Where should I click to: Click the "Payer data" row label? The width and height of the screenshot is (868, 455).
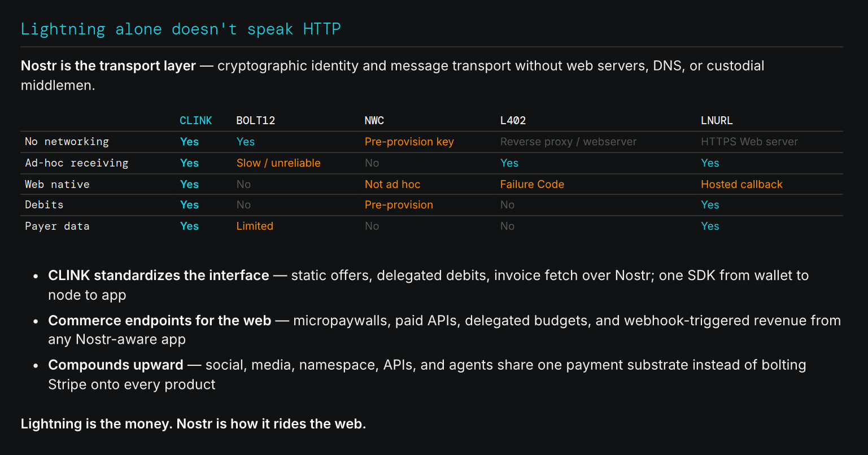pos(57,226)
